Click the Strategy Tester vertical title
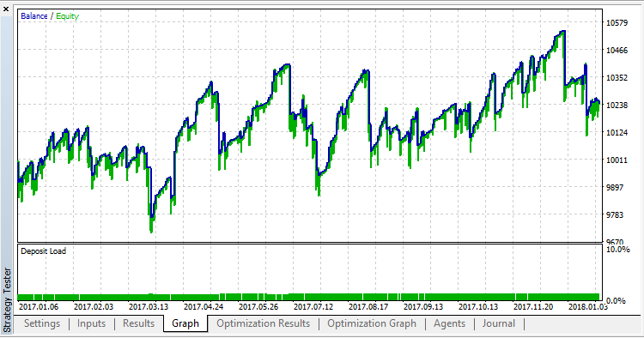Viewport: 644px width, 338px height. click(7, 299)
